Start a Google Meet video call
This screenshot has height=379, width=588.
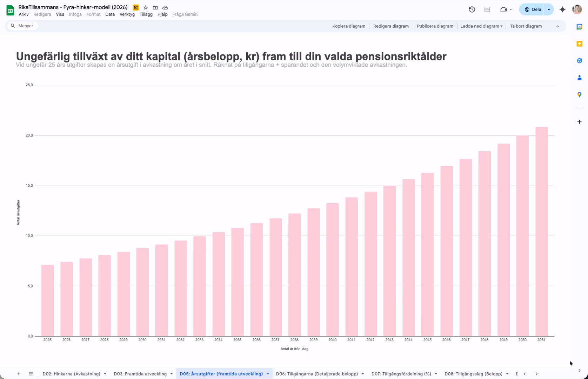tap(503, 9)
